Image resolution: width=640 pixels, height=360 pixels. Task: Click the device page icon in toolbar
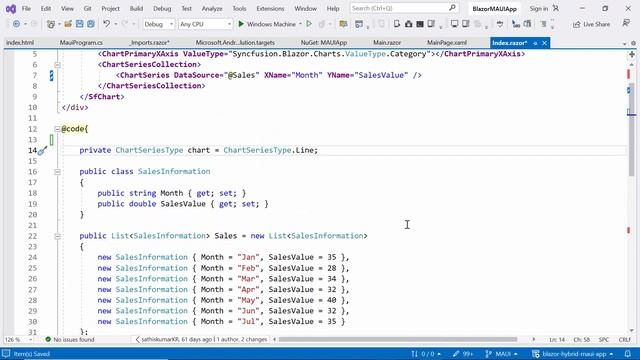[x=397, y=24]
